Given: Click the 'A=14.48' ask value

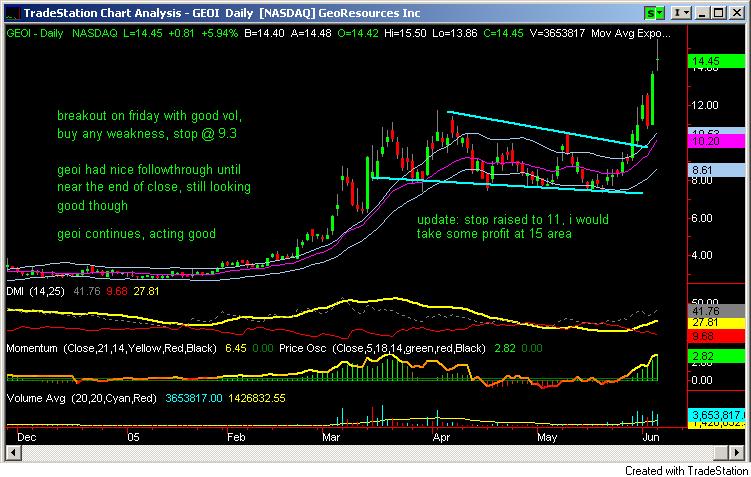Looking at the screenshot, I should [311, 34].
